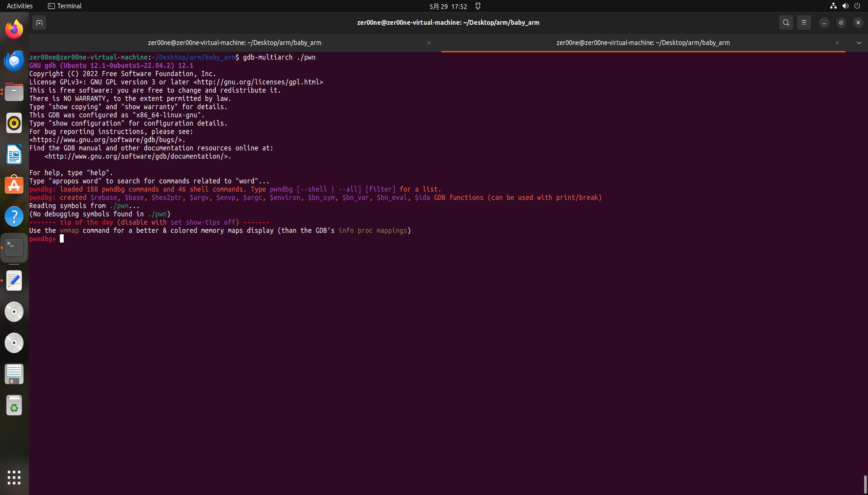Click 'Reading symbols from ./pwn' line
The width and height of the screenshot is (868, 495).
pyautogui.click(x=85, y=206)
